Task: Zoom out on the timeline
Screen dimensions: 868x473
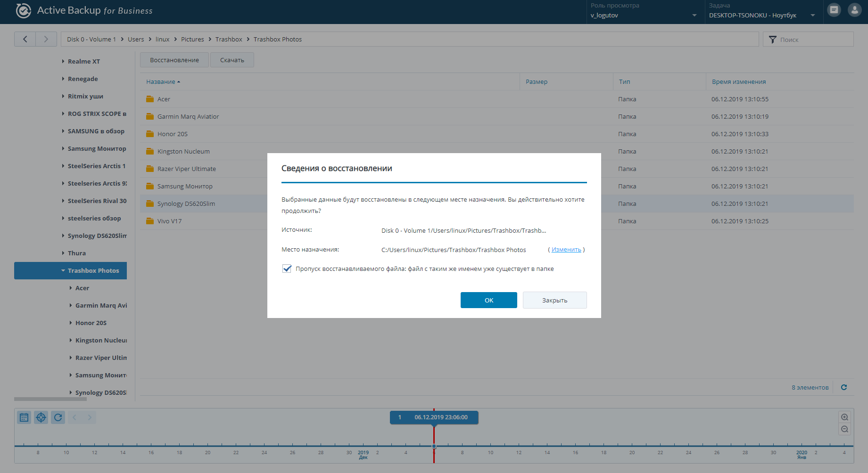Action: [x=844, y=429]
